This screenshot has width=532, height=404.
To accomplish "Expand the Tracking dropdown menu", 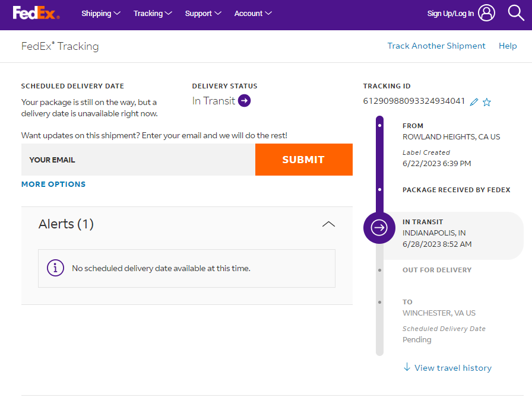I will click(153, 13).
